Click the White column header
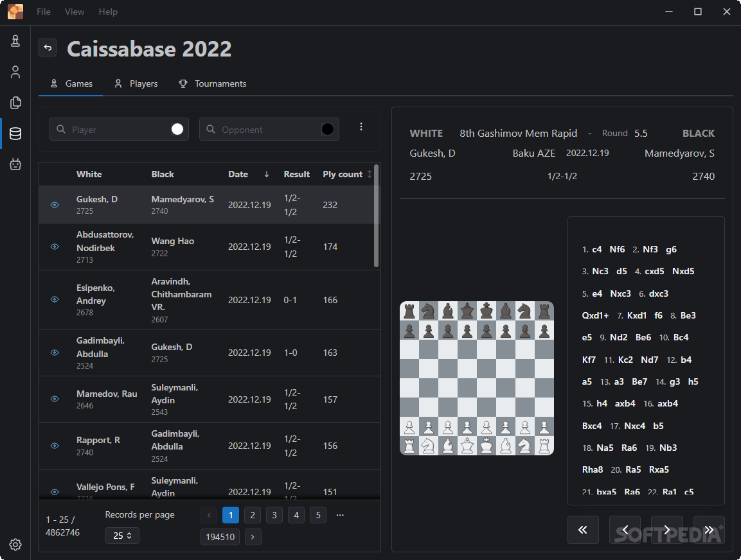741x560 pixels. tap(89, 174)
